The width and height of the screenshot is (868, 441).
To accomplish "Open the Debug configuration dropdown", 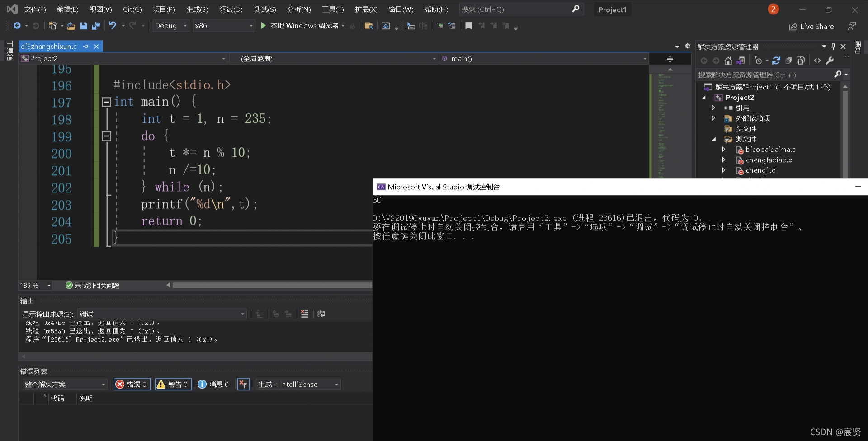I will 171,26.
